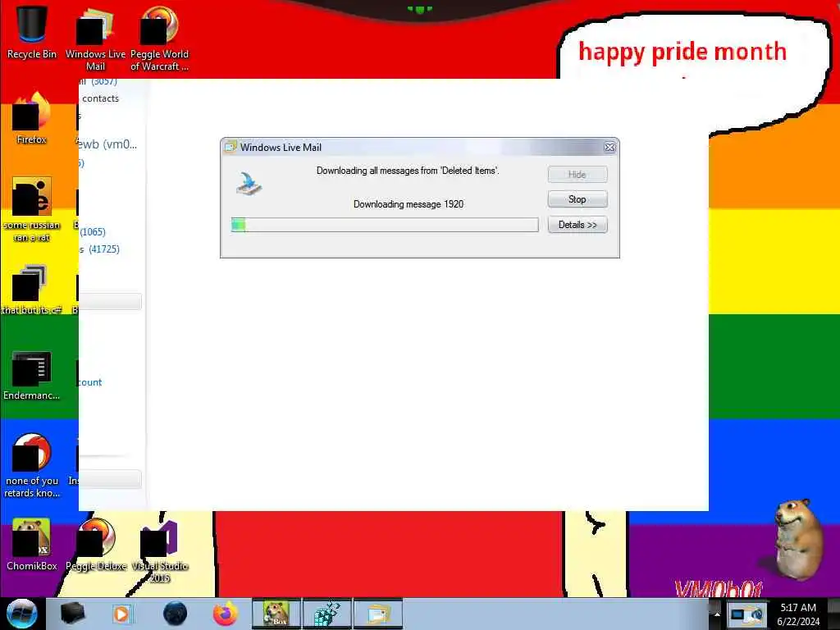This screenshot has height=630, width=840.
Task: Open Peggle World of Warcraft shortcut
Action: coord(159,38)
